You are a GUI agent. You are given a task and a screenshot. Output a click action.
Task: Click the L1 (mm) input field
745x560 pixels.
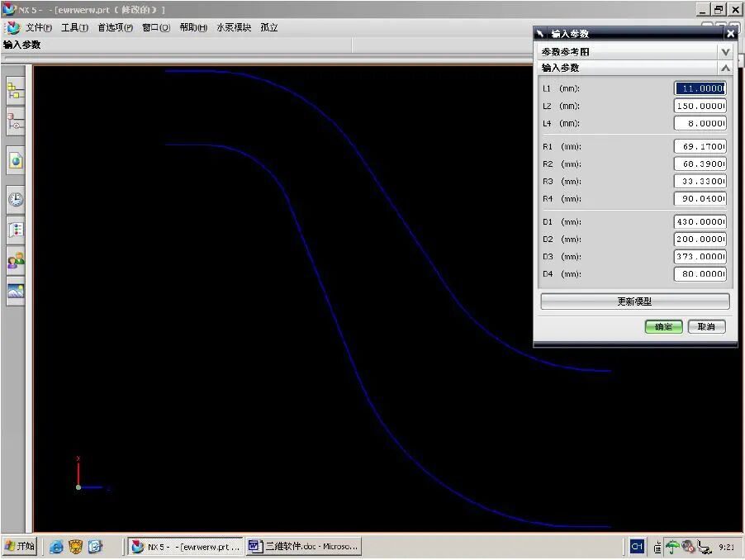coord(700,88)
